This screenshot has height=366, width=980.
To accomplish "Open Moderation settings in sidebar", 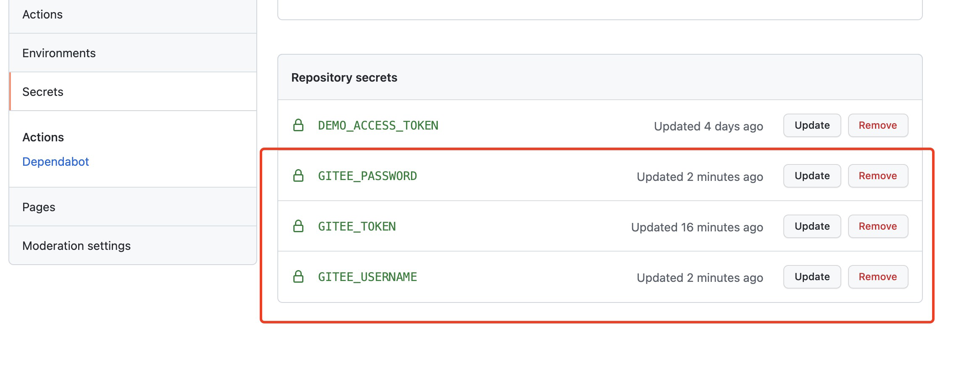I will pyautogui.click(x=133, y=246).
